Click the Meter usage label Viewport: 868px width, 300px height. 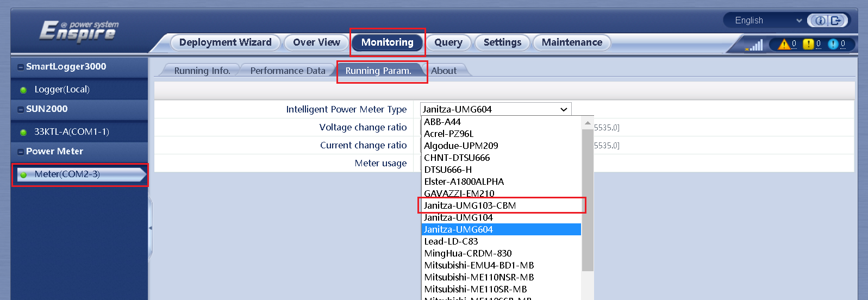380,163
